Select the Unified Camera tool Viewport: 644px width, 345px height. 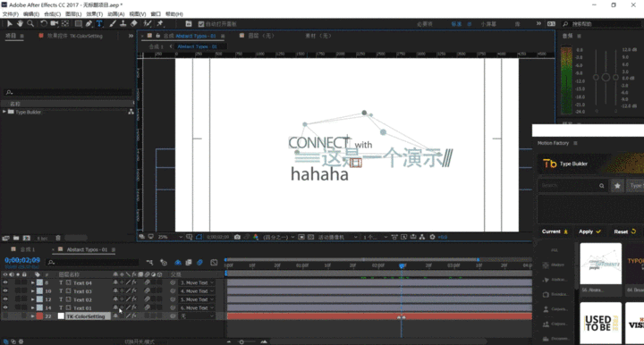55,24
